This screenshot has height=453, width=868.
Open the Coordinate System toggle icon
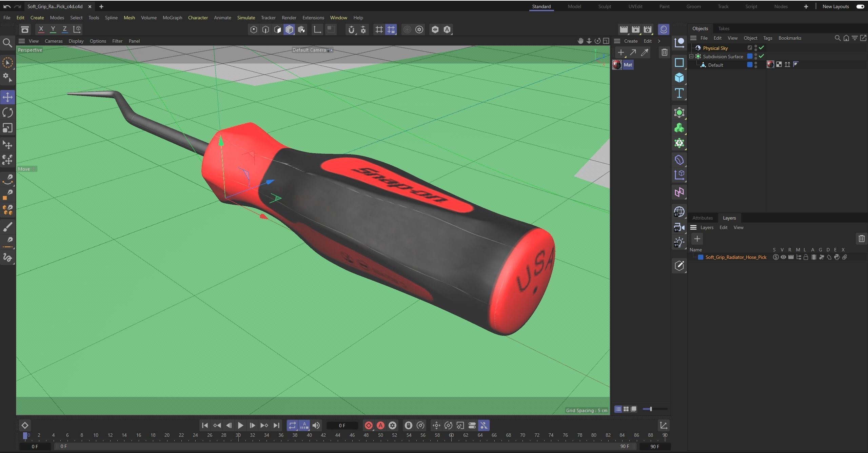77,29
